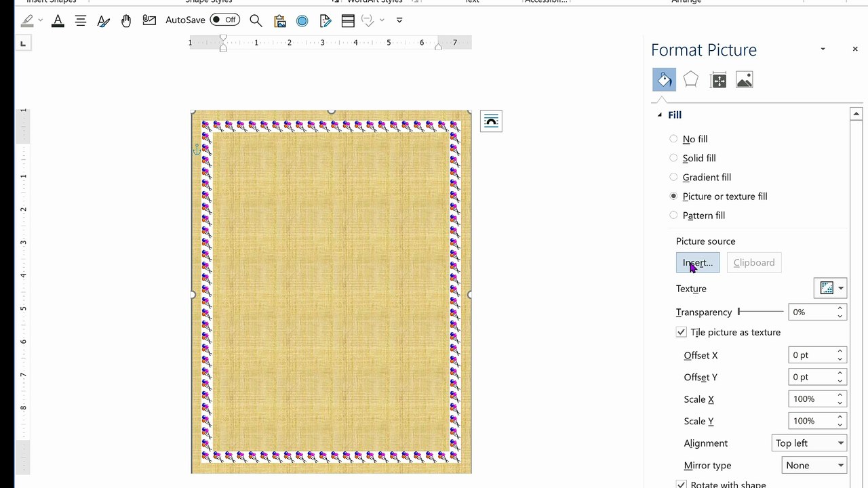Click the Clipboard picture source button
The height and width of the screenshot is (488, 868).
754,262
